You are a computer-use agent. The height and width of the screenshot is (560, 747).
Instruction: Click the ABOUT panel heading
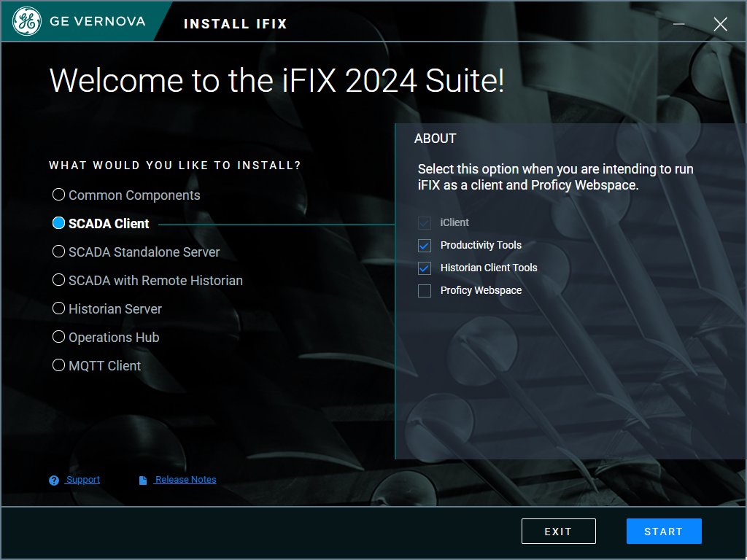coord(435,139)
